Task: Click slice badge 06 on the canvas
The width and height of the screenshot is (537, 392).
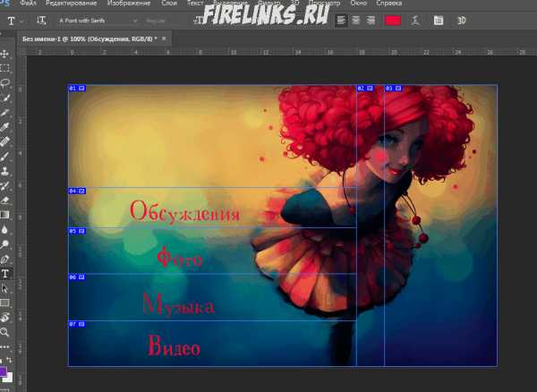Action: pos(77,277)
